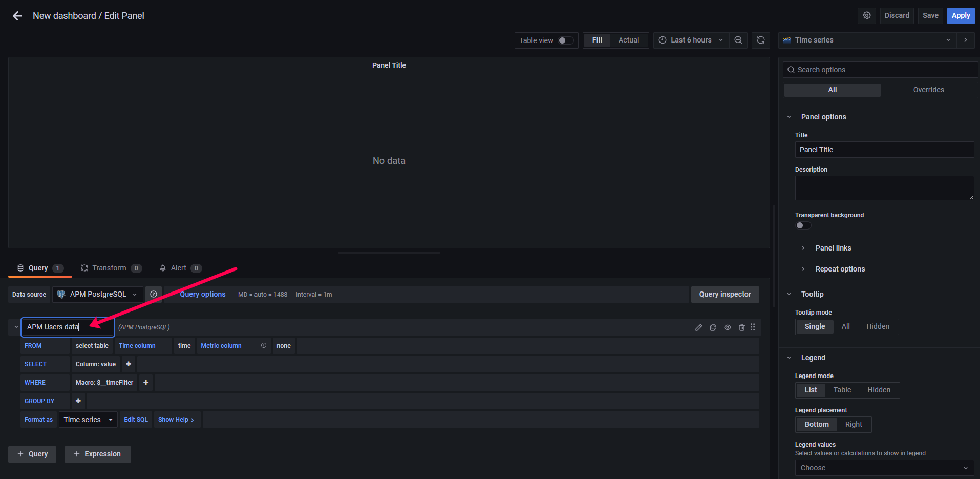Expand the Panel links section
Viewport: 980px width, 479px height.
pyautogui.click(x=833, y=248)
